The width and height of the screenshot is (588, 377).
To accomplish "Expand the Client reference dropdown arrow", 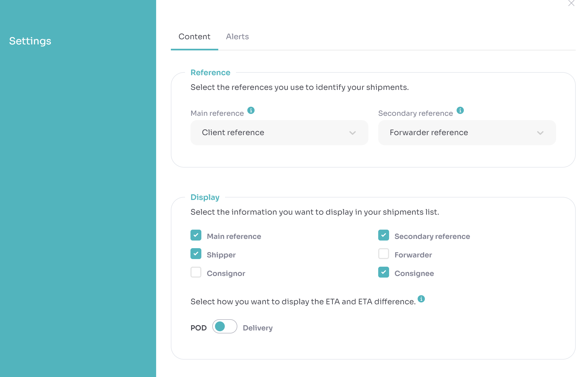I will pos(352,133).
